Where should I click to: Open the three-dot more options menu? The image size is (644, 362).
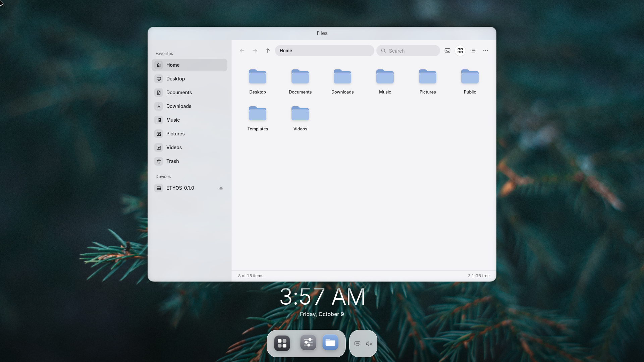486,51
